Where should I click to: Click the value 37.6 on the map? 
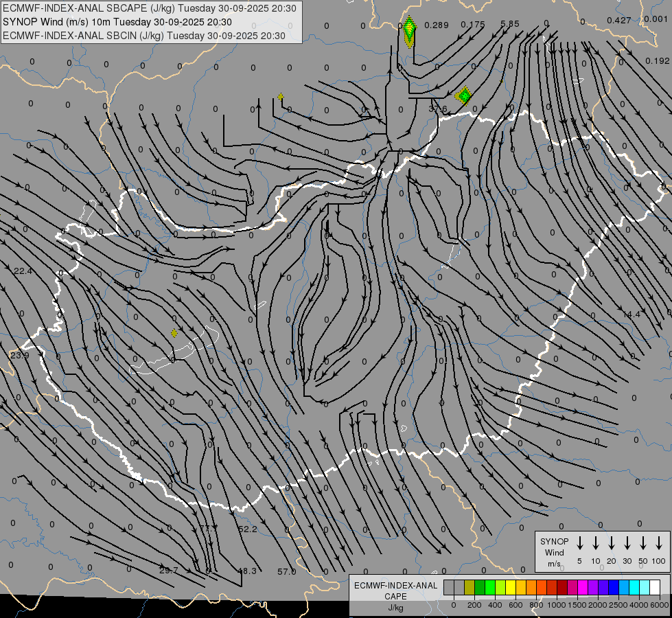[x=438, y=109]
